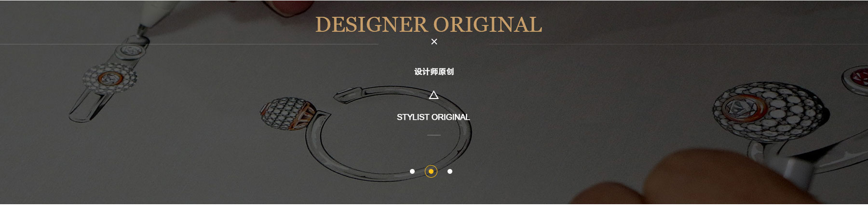Click the open bangle ring sketch
The width and height of the screenshot is (868, 210).
point(391,133)
